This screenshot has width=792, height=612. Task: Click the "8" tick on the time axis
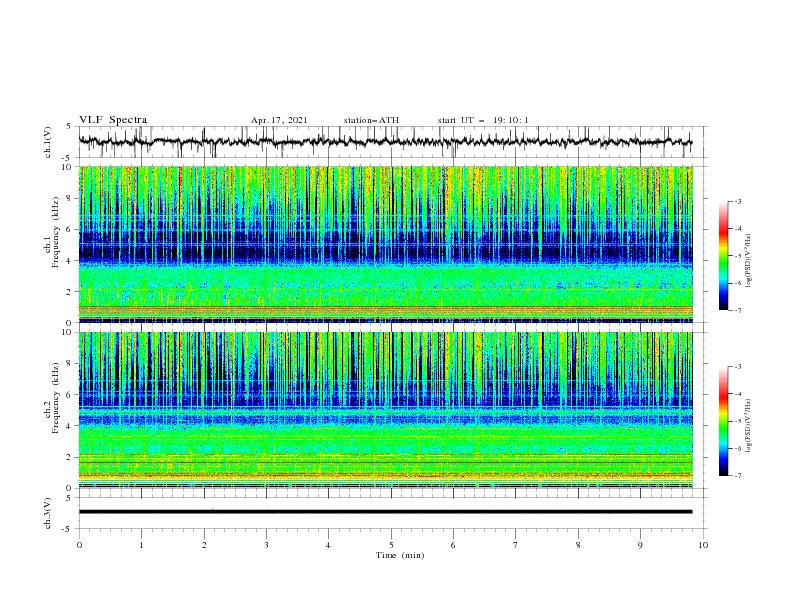pos(578,545)
